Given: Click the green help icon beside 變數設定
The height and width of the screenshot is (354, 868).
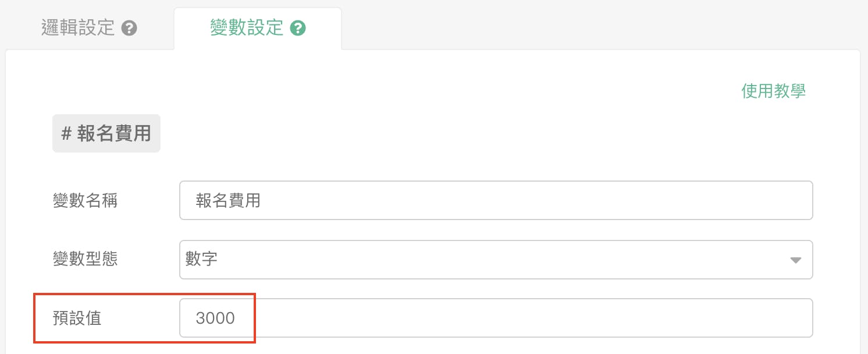Looking at the screenshot, I should point(298,29).
